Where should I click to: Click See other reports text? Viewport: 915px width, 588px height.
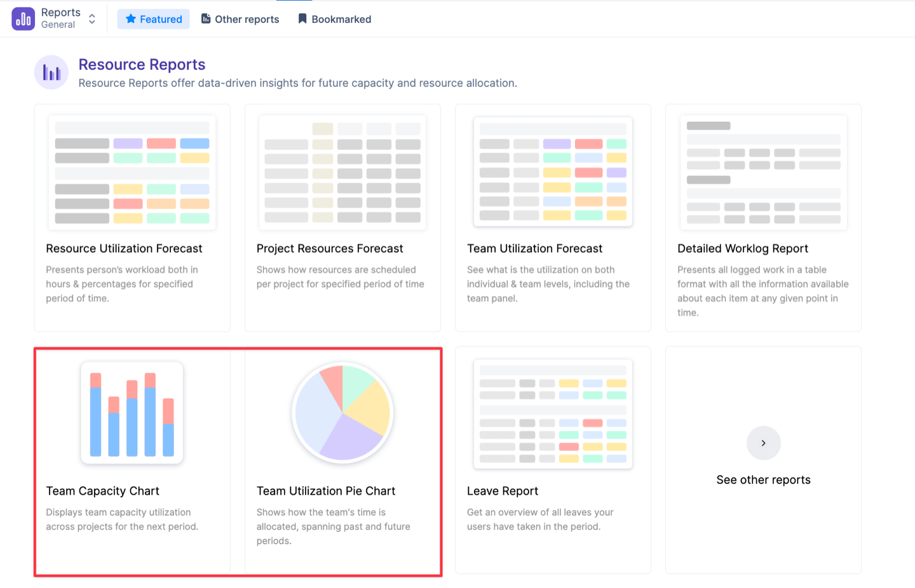click(x=763, y=480)
